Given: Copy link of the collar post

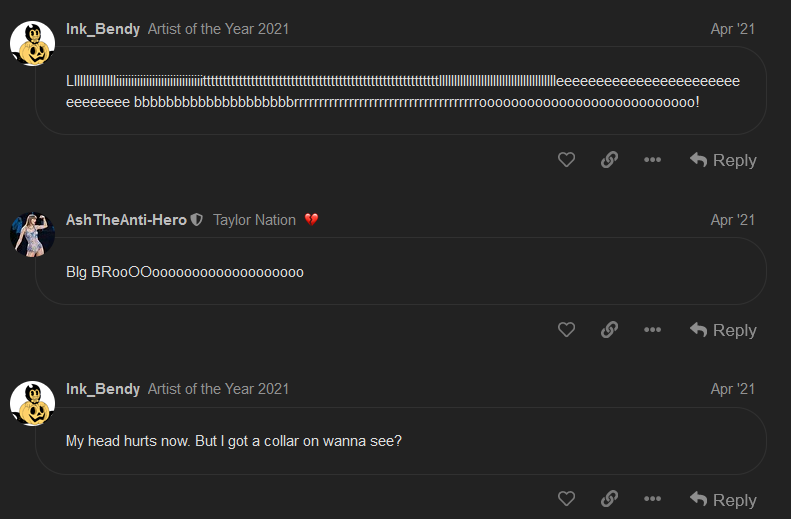Looking at the screenshot, I should tap(609, 500).
